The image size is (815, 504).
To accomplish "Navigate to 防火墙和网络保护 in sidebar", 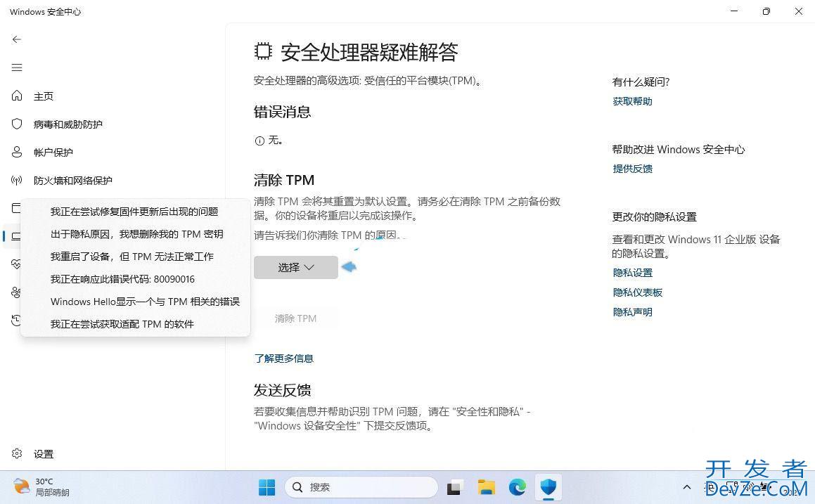I will 72,180.
